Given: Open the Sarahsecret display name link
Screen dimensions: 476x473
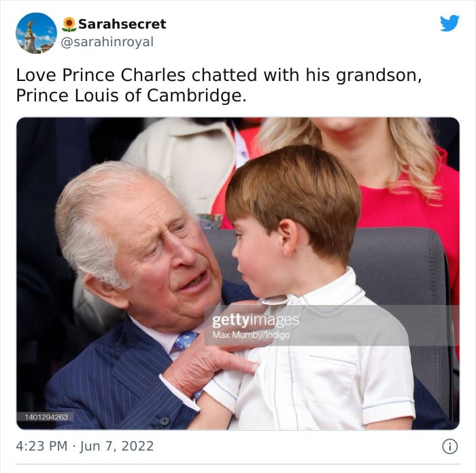Looking at the screenshot, I should pyautogui.click(x=122, y=24).
